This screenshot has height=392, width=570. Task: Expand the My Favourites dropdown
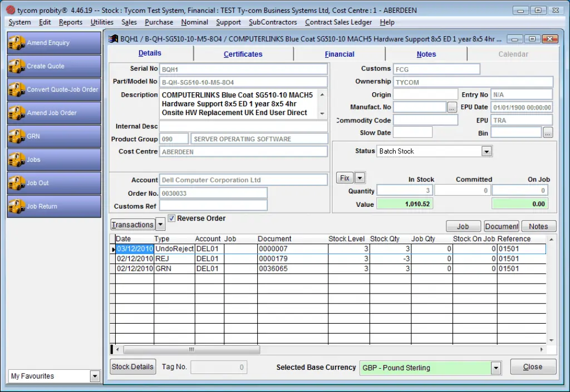(95, 376)
